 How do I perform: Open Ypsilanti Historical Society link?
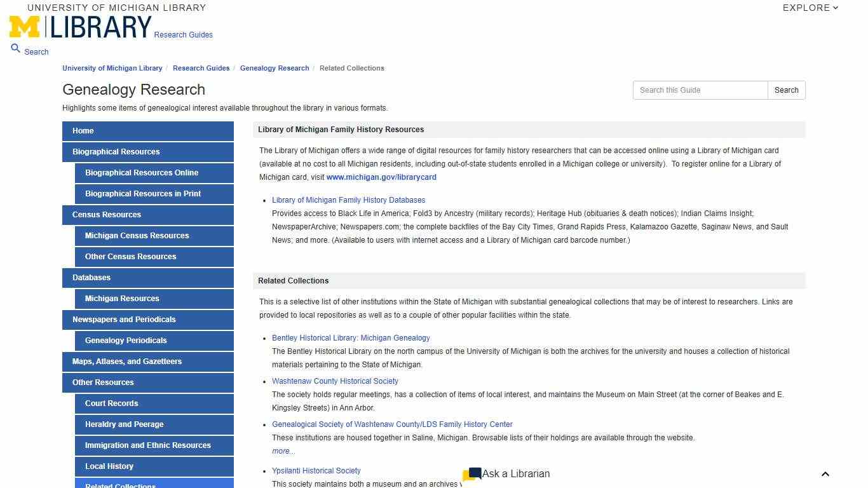tap(316, 470)
